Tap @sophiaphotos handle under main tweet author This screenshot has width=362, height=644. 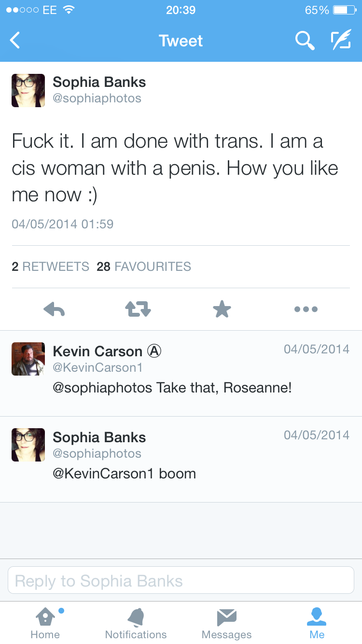point(97,98)
